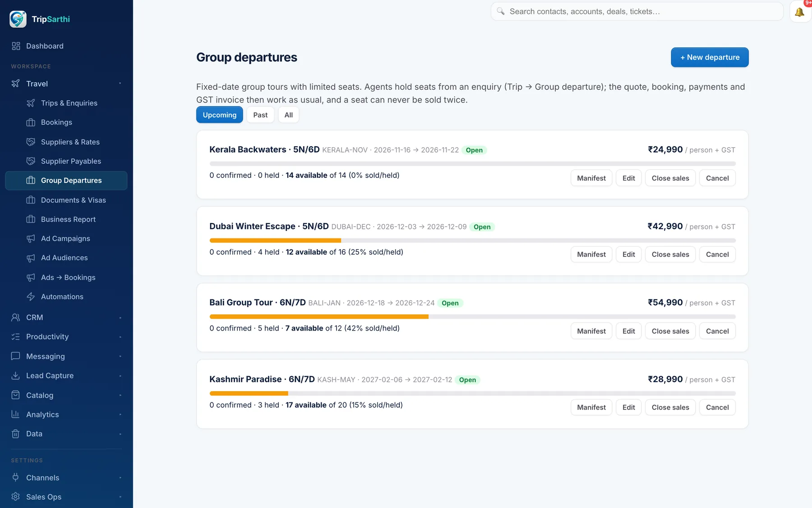
Task: Click the Ads → Bookings megaphone icon
Action: pyautogui.click(x=31, y=277)
